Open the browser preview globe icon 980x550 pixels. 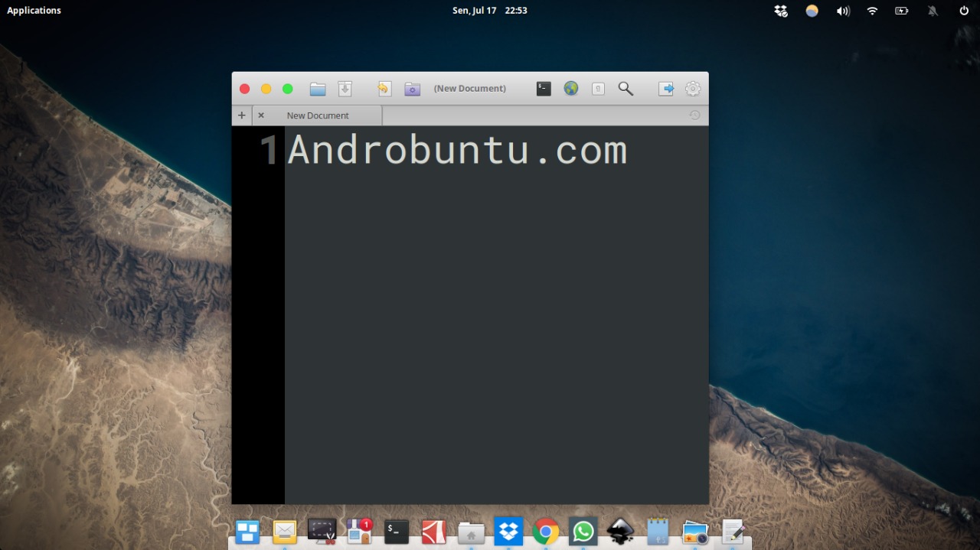[570, 88]
